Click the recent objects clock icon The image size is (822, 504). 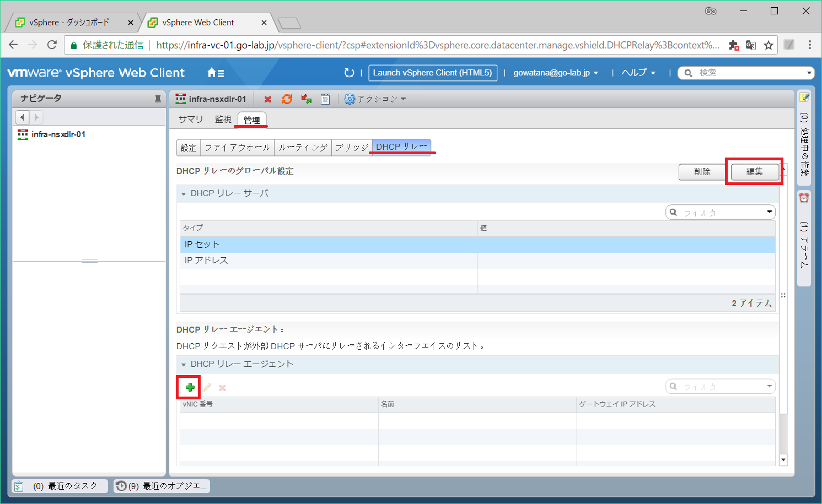121,486
